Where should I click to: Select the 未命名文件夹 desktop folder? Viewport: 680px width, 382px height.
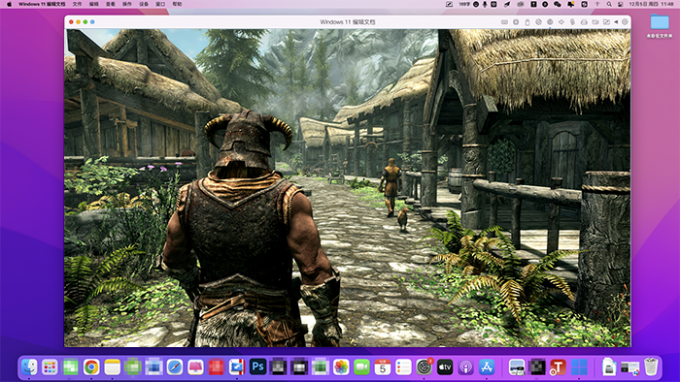tap(660, 26)
